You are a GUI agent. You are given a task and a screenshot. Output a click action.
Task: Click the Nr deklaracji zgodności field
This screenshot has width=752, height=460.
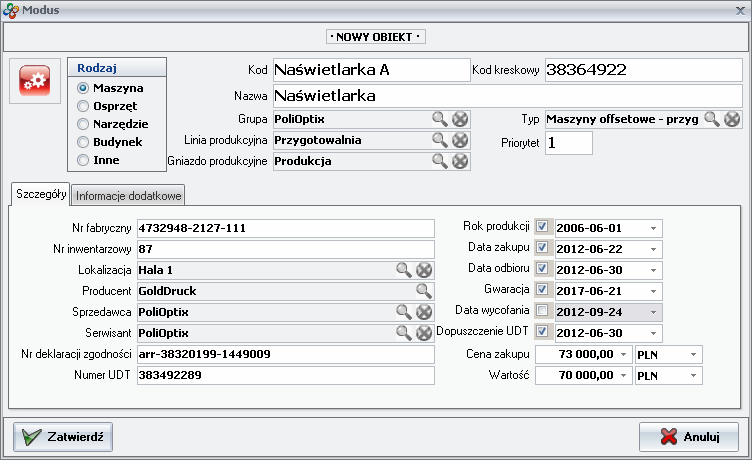pyautogui.click(x=286, y=354)
